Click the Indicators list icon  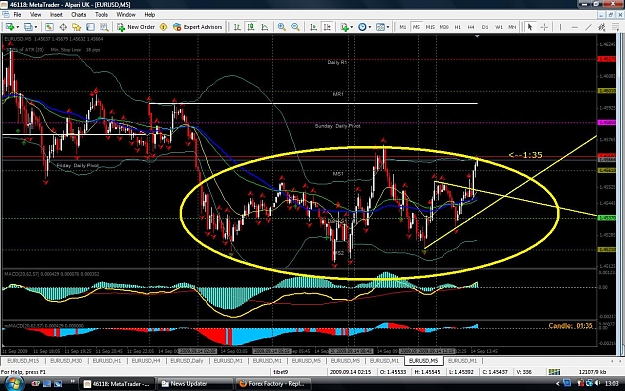pyautogui.click(x=344, y=27)
